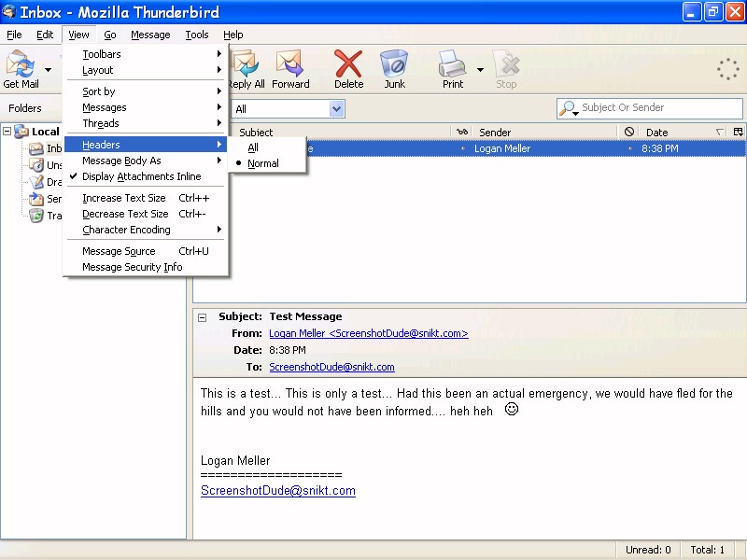Screen dimensions: 747x560
Task: Toggle read status dot for Logan Meller message
Action: 462,148
